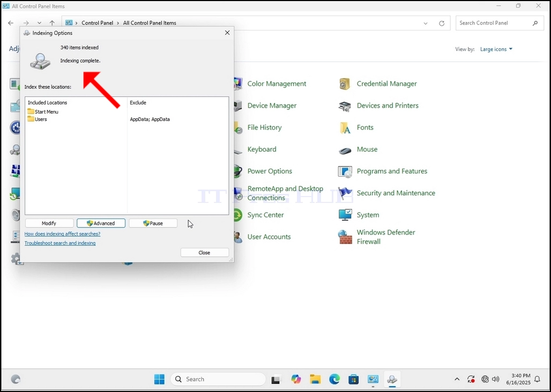Click the Exclude column header

(x=138, y=102)
